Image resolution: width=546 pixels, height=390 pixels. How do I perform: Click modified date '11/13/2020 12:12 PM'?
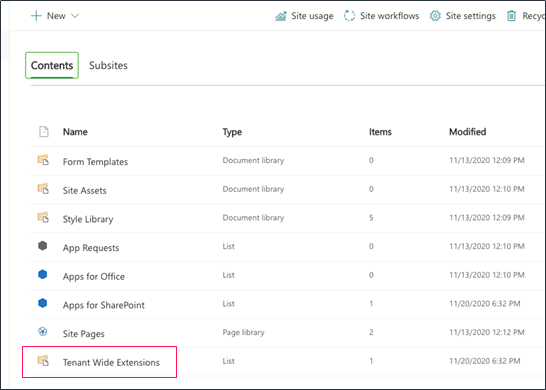(x=487, y=332)
